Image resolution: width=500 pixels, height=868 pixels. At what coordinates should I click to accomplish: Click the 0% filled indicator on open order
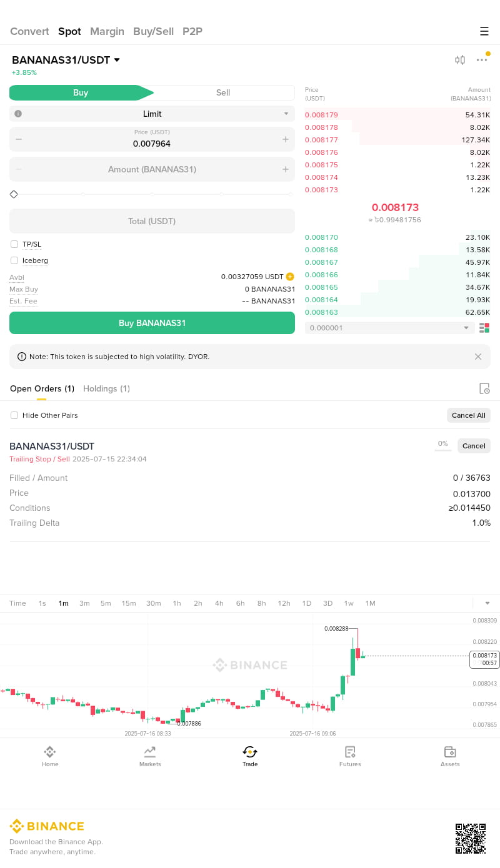(443, 444)
